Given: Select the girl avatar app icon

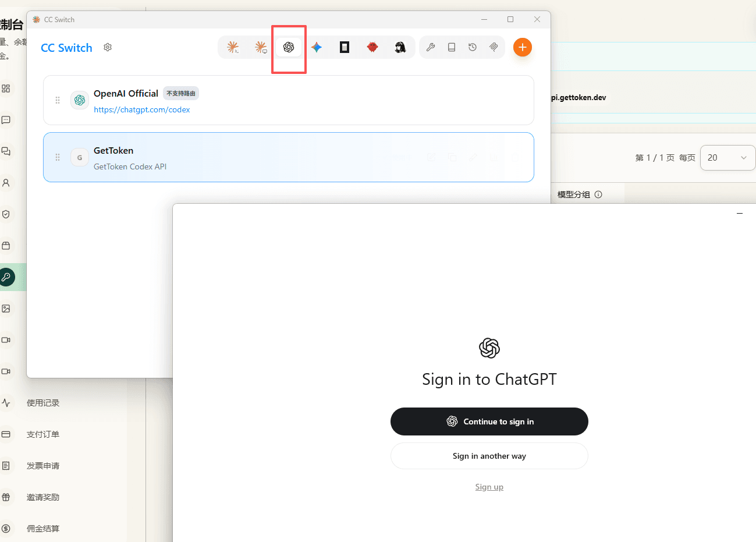Looking at the screenshot, I should [x=400, y=47].
